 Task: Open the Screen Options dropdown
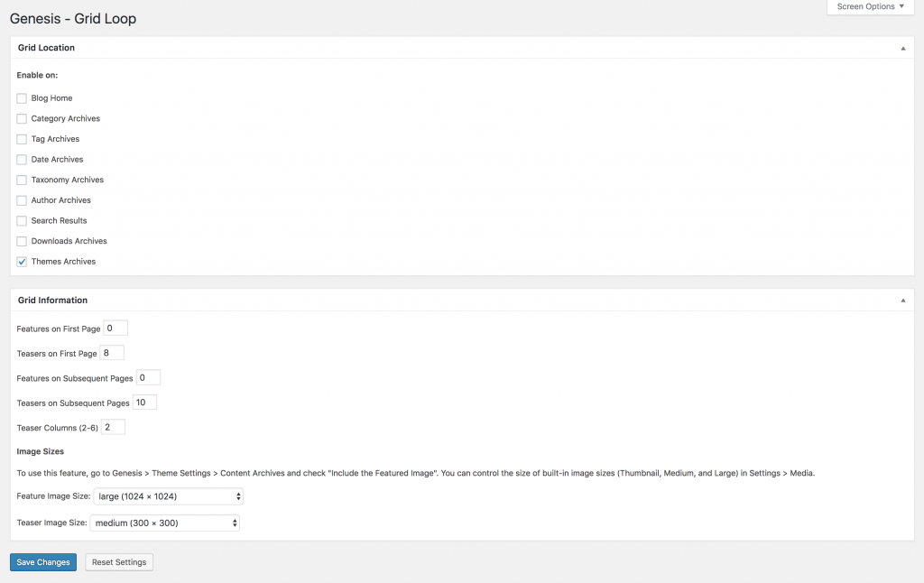click(870, 6)
